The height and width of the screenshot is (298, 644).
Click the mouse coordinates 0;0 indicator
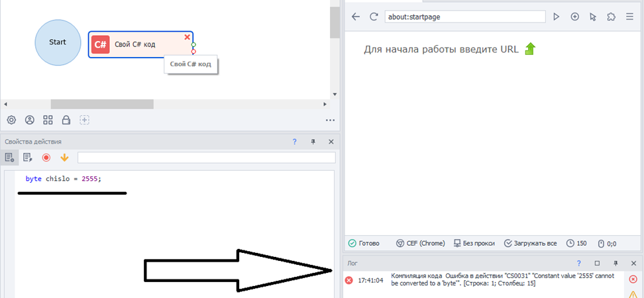607,244
